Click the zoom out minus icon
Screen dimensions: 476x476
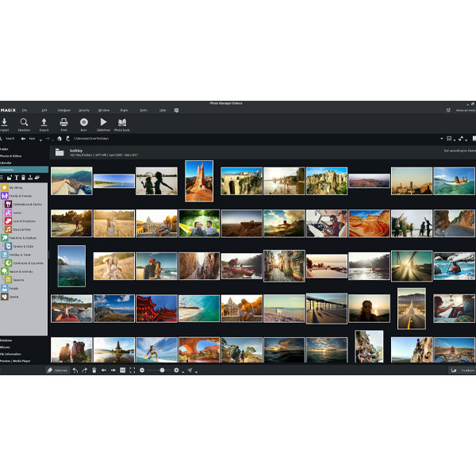(x=142, y=370)
